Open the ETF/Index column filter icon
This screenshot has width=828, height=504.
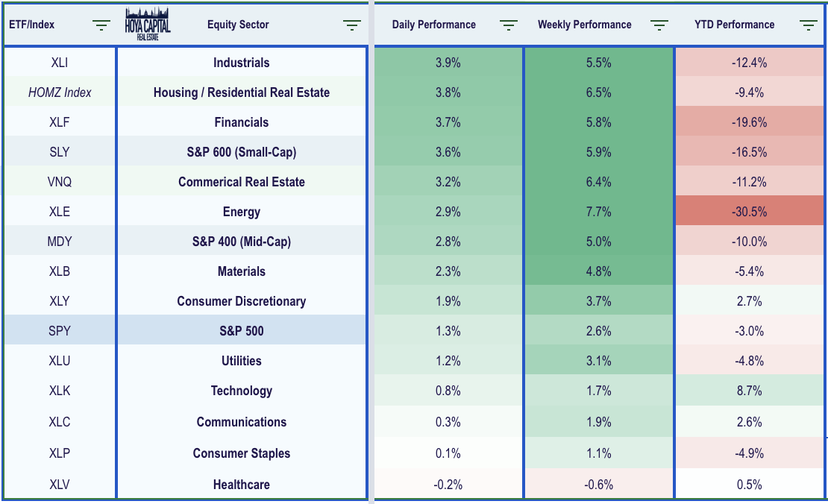coord(101,25)
